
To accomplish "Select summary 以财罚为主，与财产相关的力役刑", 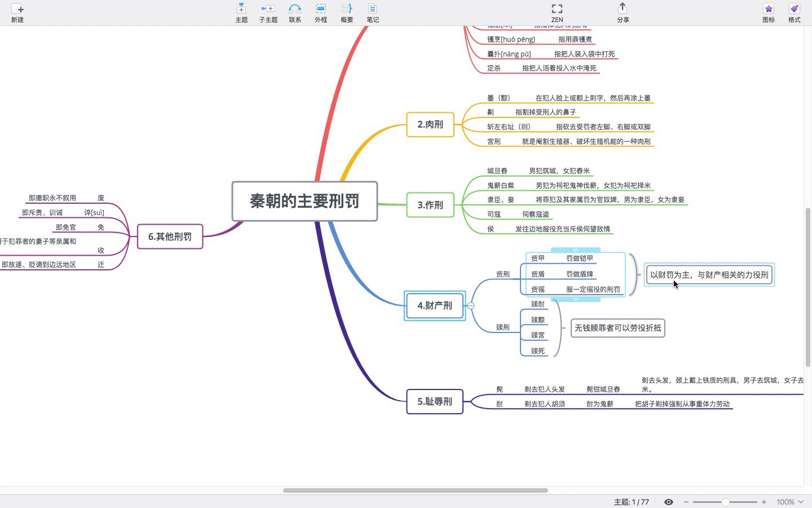I will click(x=709, y=275).
